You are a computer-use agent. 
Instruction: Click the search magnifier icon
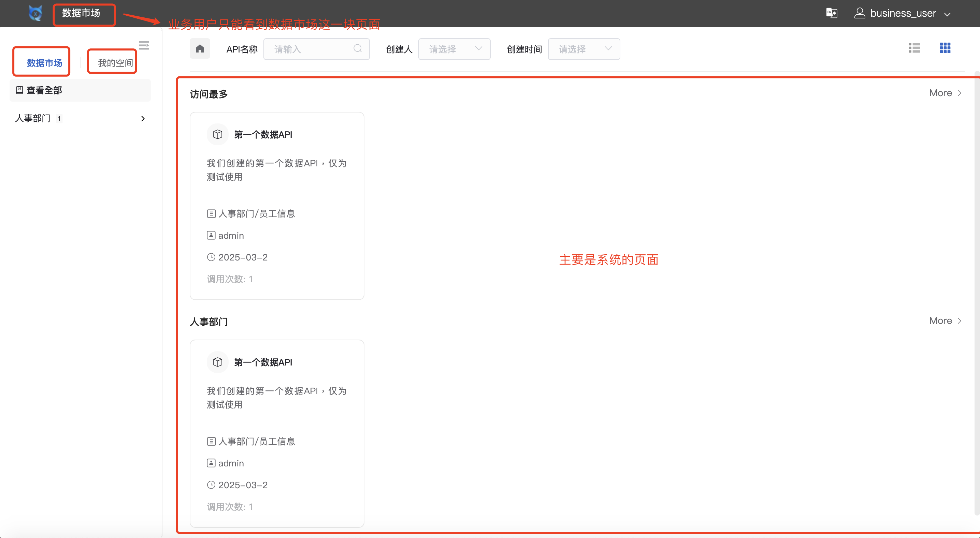tap(358, 49)
